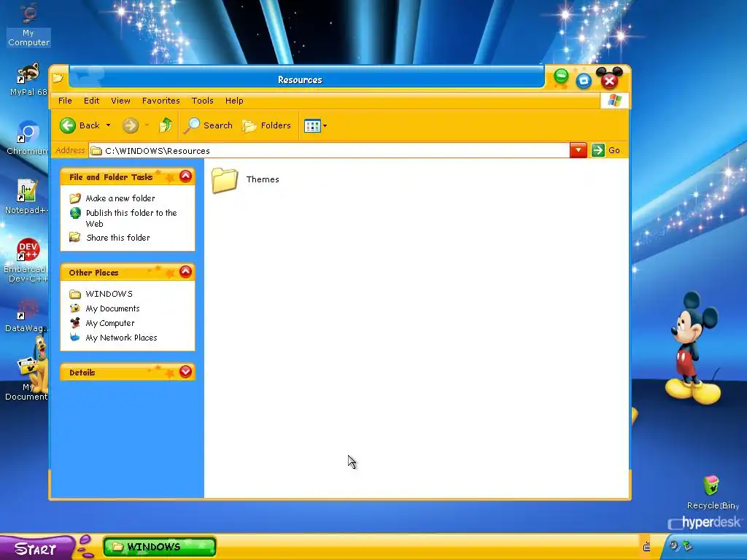Image resolution: width=747 pixels, height=560 pixels.
Task: Click the Windows flag logo in menu bar
Action: 614,101
